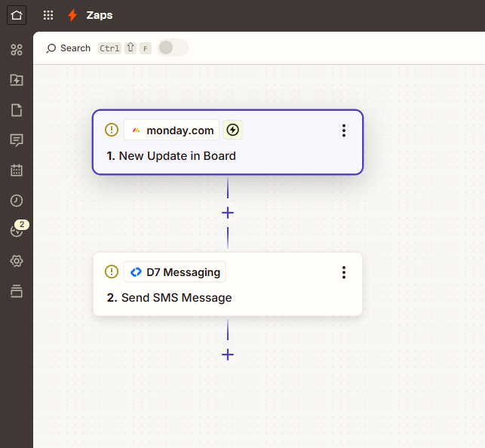Image resolution: width=485 pixels, height=448 pixels.
Task: Click the F shortcut key hint
Action: 146,48
